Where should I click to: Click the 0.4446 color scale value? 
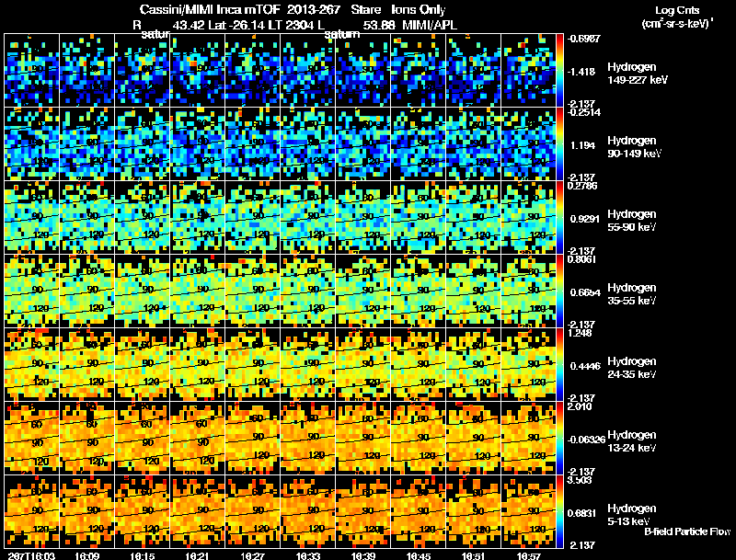585,366
